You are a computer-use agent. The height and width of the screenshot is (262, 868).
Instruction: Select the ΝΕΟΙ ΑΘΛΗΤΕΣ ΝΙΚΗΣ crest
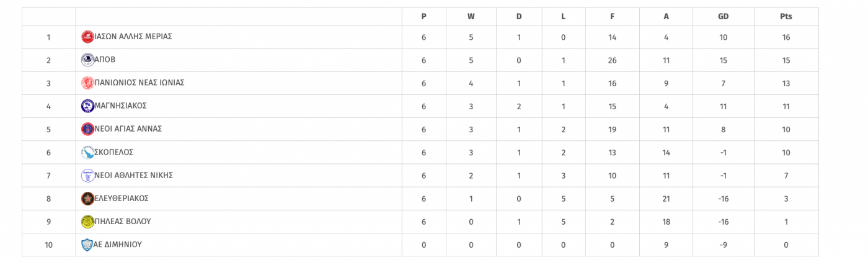(x=87, y=176)
